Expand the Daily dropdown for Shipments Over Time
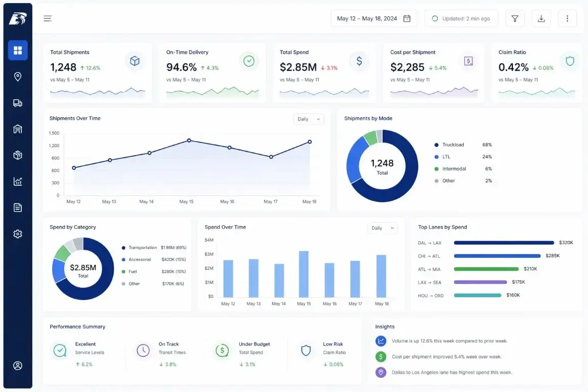 [x=309, y=119]
